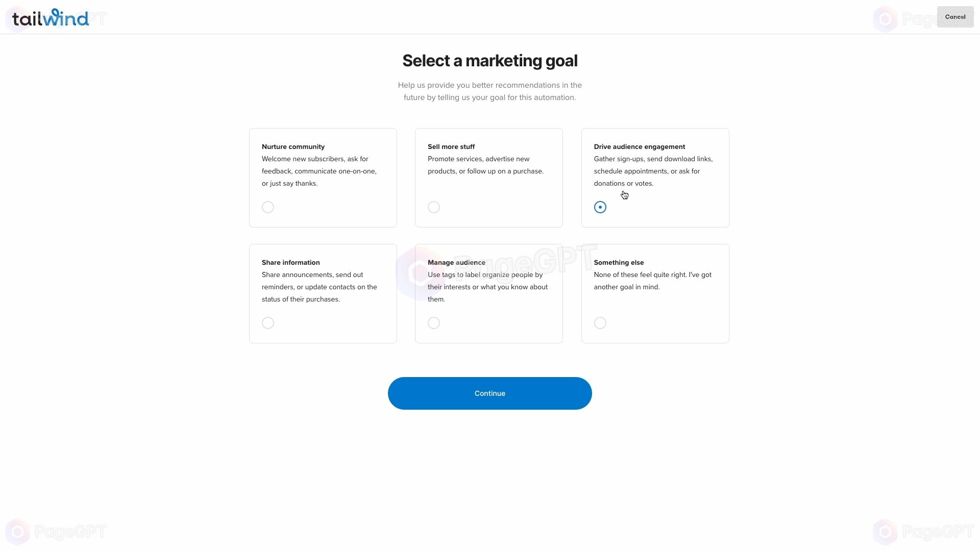This screenshot has width=980, height=551.
Task: Select the Something else radio button
Action: pos(600,323)
